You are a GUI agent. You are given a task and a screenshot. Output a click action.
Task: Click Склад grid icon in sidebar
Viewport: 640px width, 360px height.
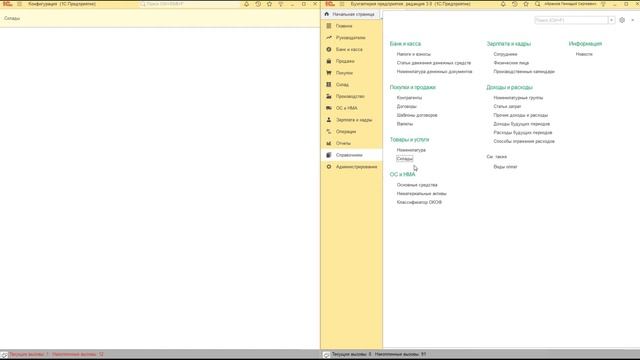[329, 84]
